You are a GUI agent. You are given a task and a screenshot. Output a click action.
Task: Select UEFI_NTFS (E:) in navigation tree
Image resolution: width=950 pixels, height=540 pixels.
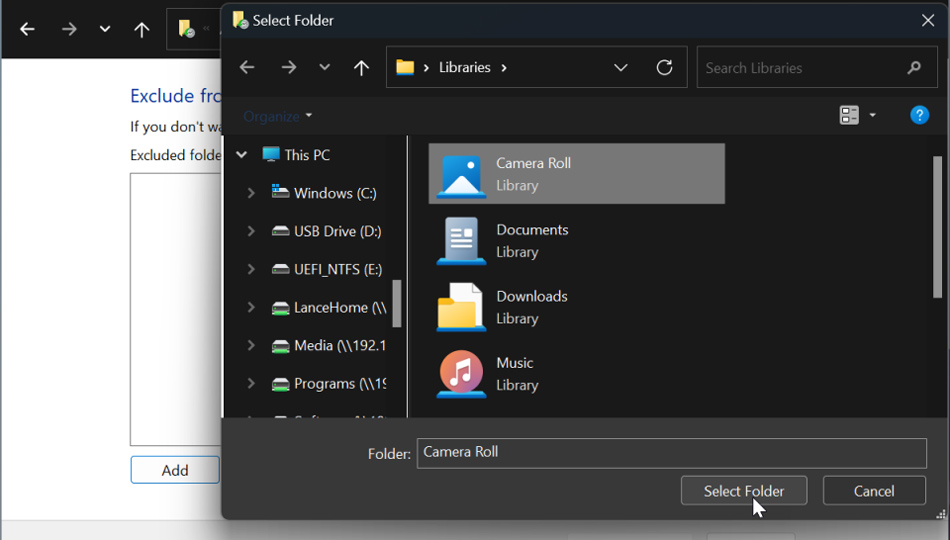pos(337,269)
